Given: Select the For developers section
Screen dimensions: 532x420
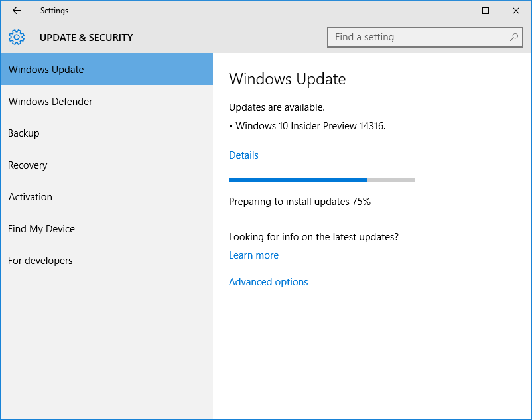Looking at the screenshot, I should point(40,261).
